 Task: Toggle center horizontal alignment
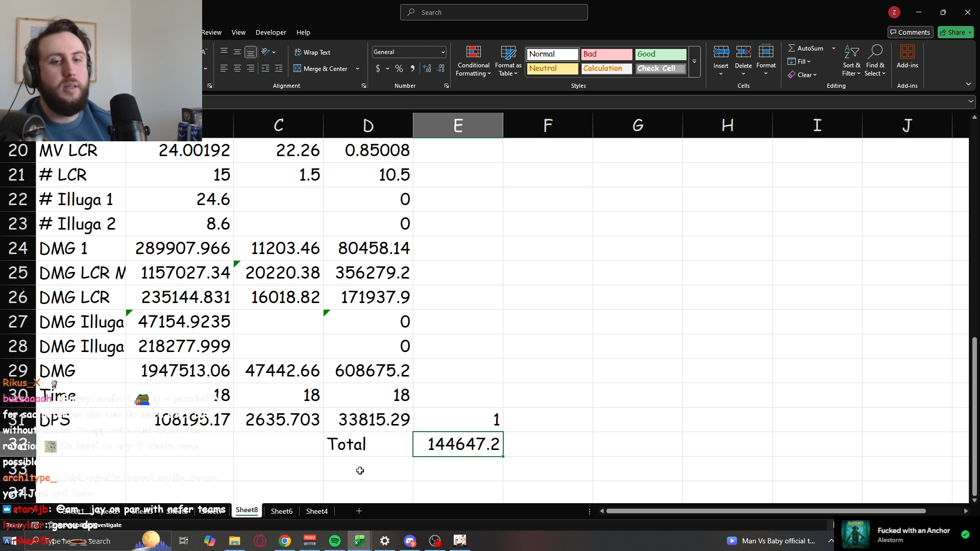pos(237,68)
